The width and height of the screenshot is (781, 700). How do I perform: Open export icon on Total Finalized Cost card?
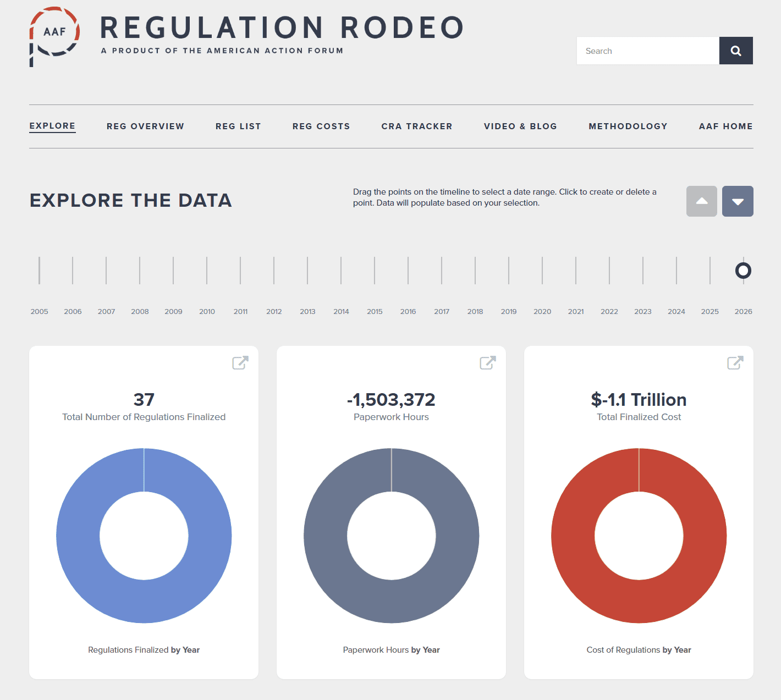735,362
